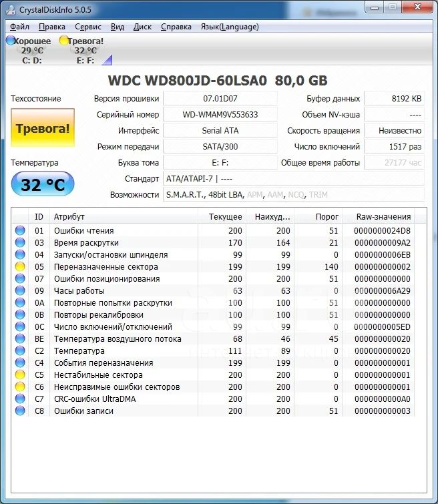
Task: Open the Язык(Language) menu
Action: [230, 27]
